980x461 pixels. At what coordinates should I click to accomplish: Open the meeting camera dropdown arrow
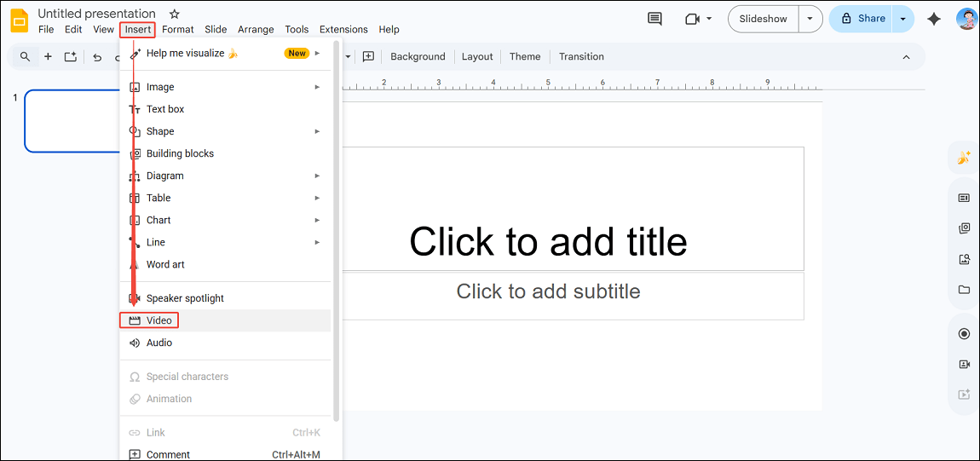coord(709,19)
